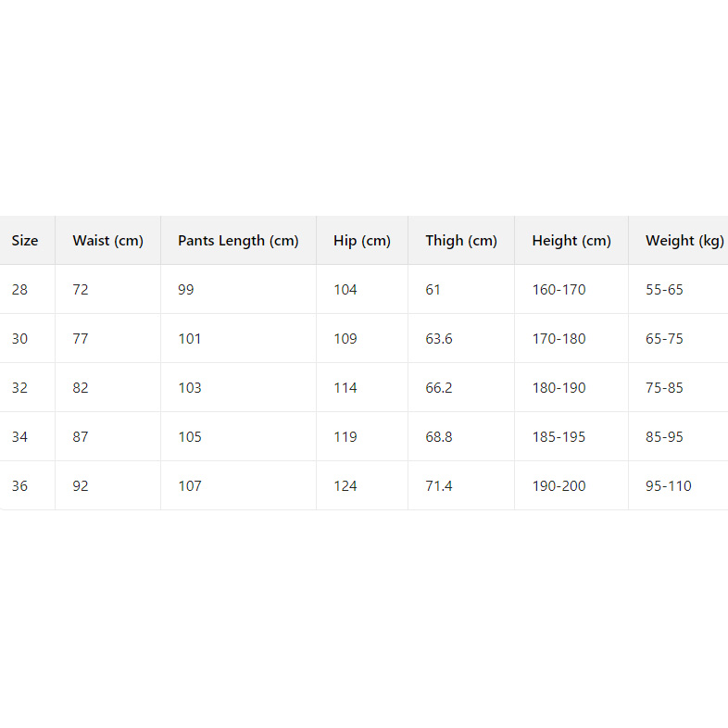Click waist value 72

point(81,290)
